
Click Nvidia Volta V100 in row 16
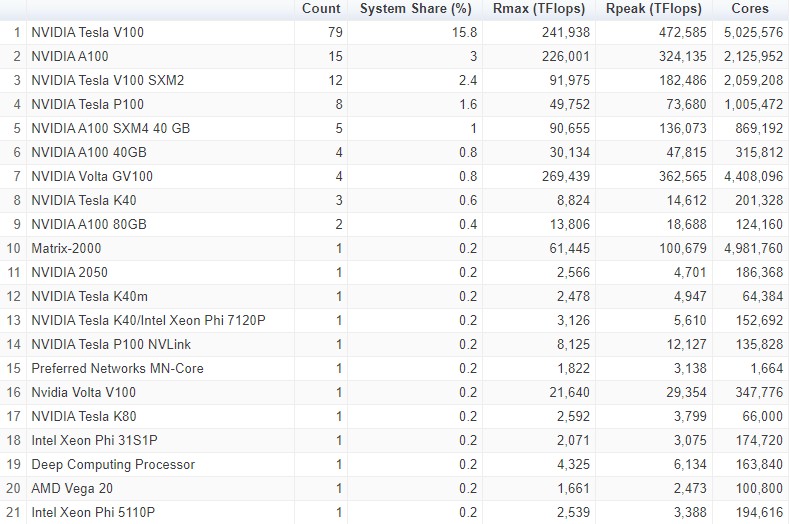tap(84, 392)
